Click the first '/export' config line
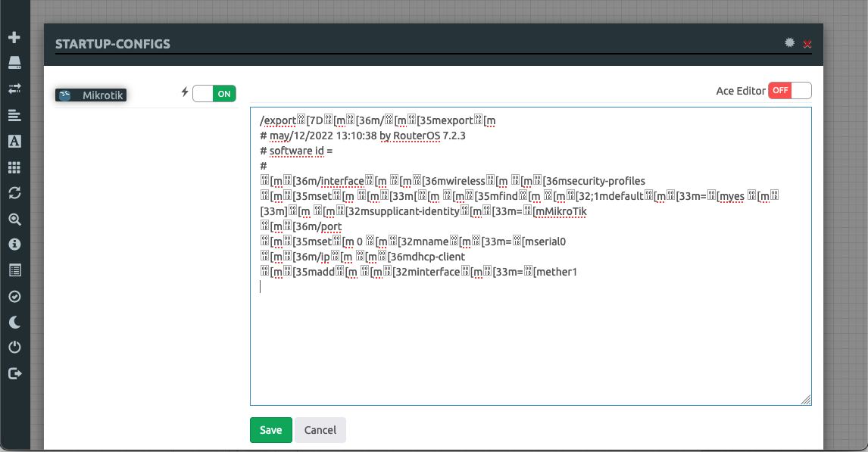The image size is (868, 452). point(377,120)
